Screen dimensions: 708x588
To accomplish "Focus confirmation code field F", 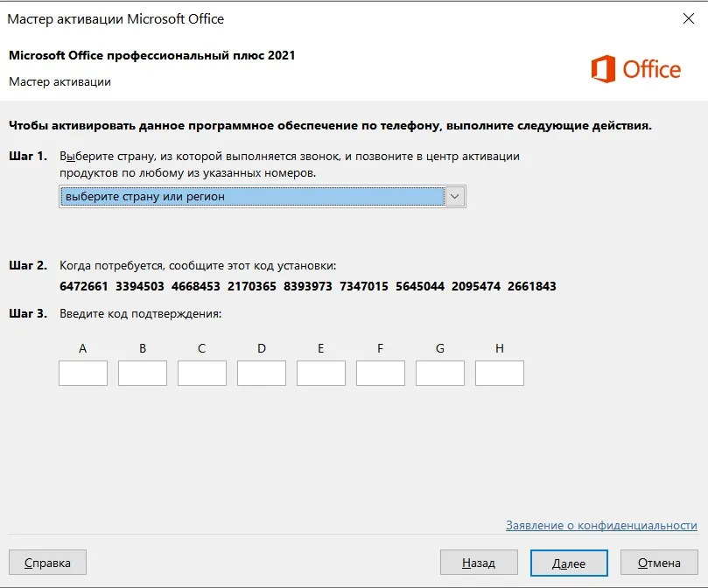I will (381, 373).
